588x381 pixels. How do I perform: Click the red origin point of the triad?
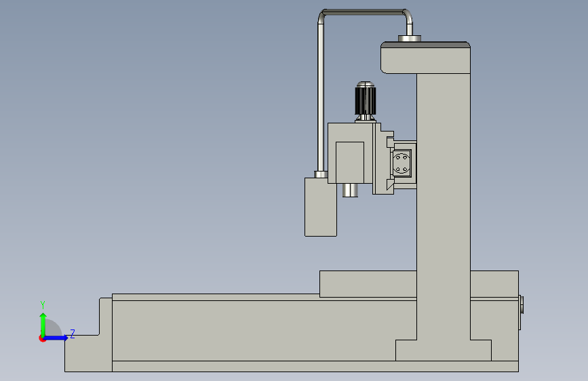(42, 338)
